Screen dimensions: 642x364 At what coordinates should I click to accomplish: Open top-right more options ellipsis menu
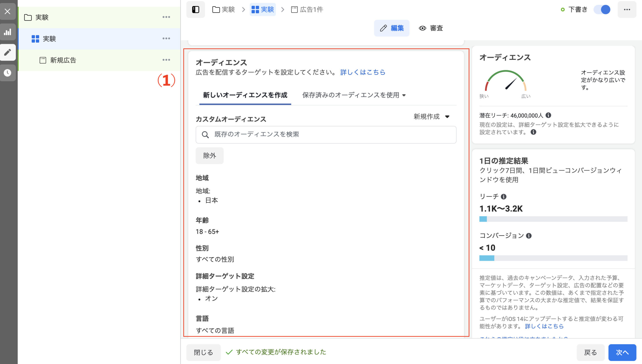(x=627, y=10)
